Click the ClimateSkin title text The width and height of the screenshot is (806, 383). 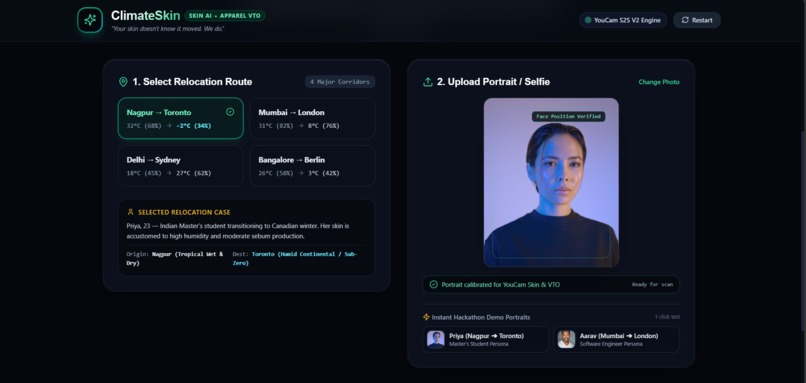coord(145,16)
